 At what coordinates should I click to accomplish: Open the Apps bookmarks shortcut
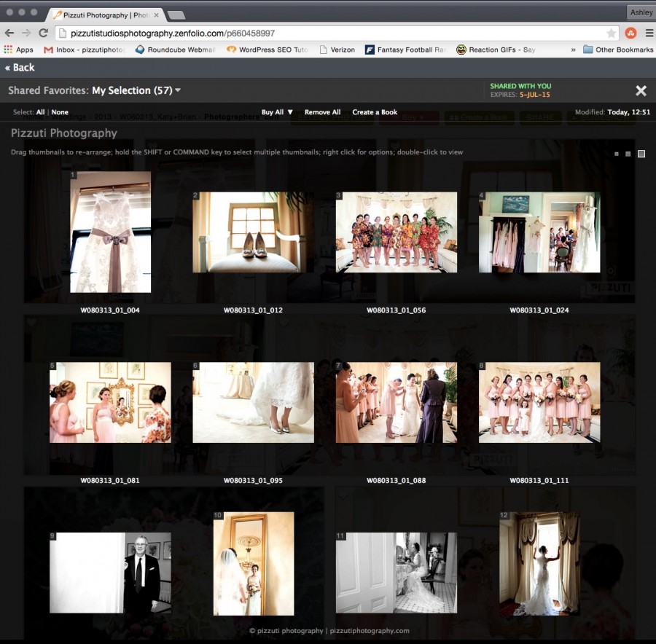(19, 50)
